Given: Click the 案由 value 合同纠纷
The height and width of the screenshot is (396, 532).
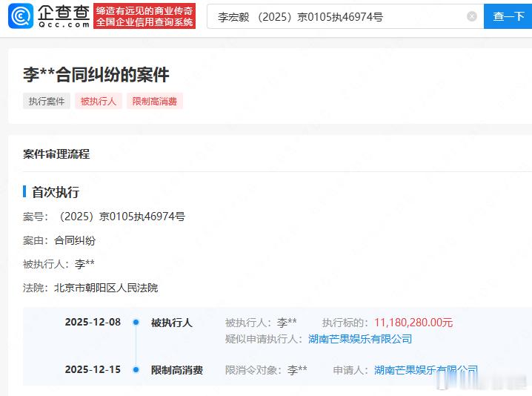Looking at the screenshot, I should (75, 240).
